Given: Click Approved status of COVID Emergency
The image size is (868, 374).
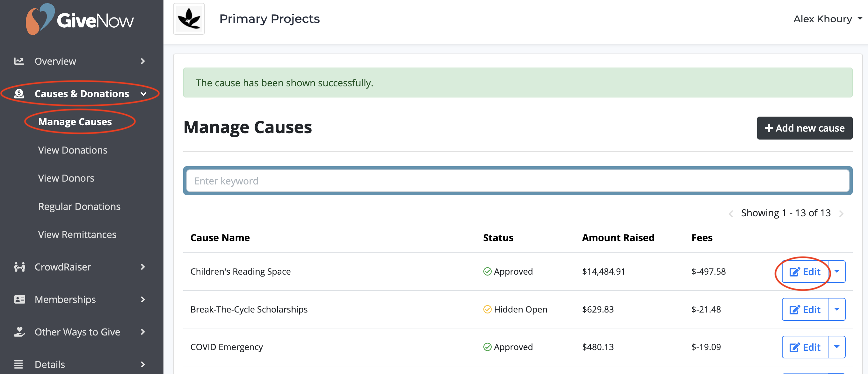Looking at the screenshot, I should 513,347.
